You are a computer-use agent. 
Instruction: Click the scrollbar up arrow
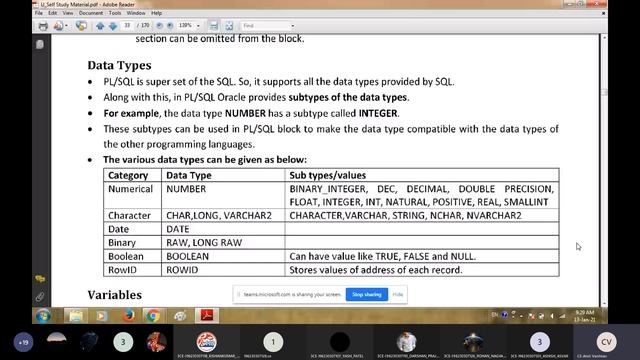point(604,38)
